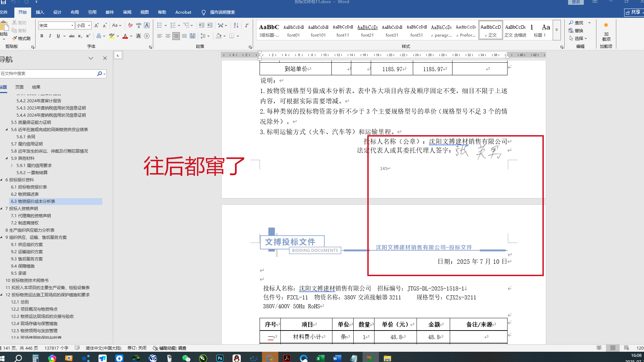Click the 替换 button
Viewport: 644px width, 362px height.
(576, 31)
